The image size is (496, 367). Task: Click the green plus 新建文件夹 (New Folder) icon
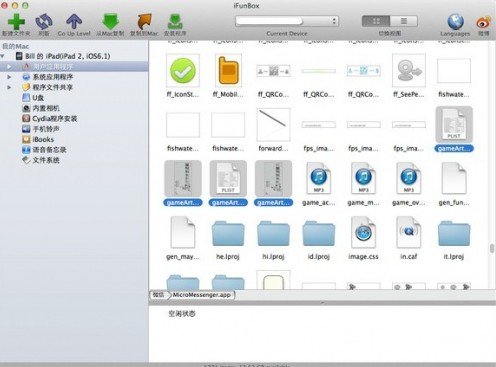point(16,22)
